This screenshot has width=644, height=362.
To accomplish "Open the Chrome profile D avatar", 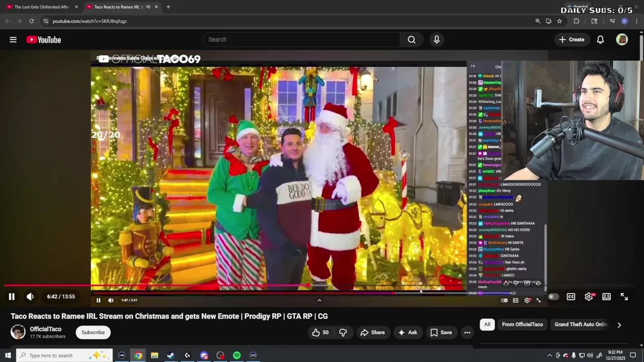I will [624, 21].
